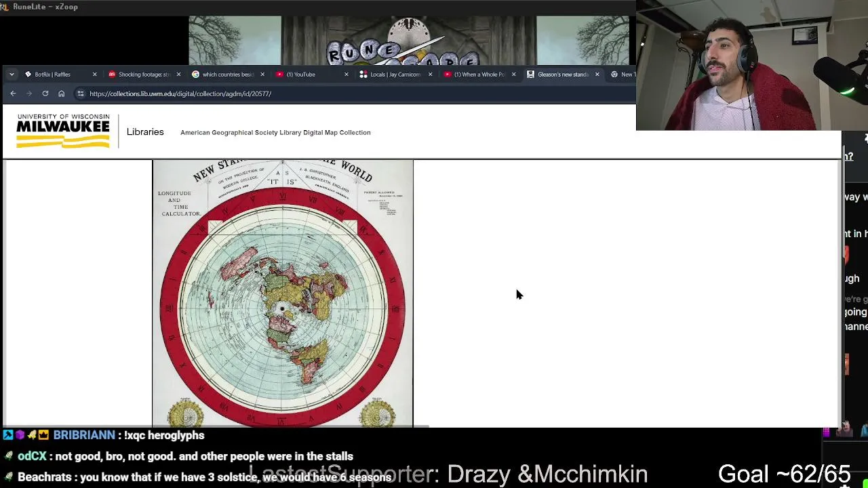This screenshot has width=868, height=488.
Task: Click the BRIBRIANN chat username
Action: click(x=84, y=435)
